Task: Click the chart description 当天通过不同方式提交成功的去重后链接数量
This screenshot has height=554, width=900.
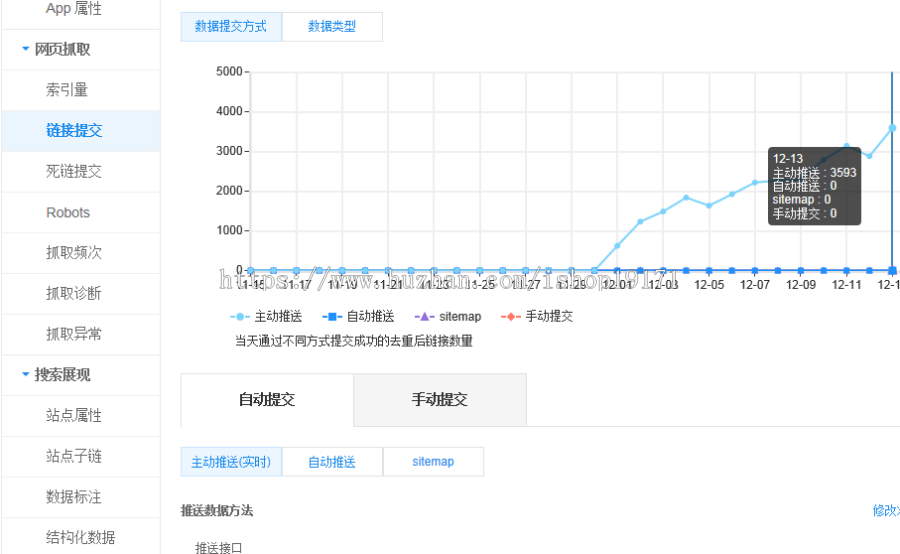Action: 354,341
